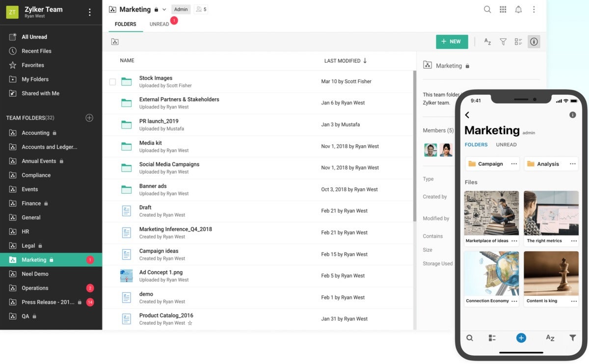
Task: Select the Folders tab on the phone
Action: pos(476,145)
